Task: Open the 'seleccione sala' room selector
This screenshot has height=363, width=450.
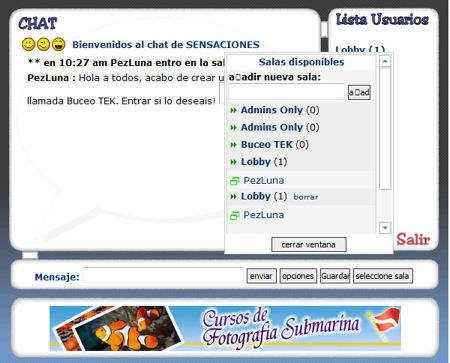Action: coord(383,276)
